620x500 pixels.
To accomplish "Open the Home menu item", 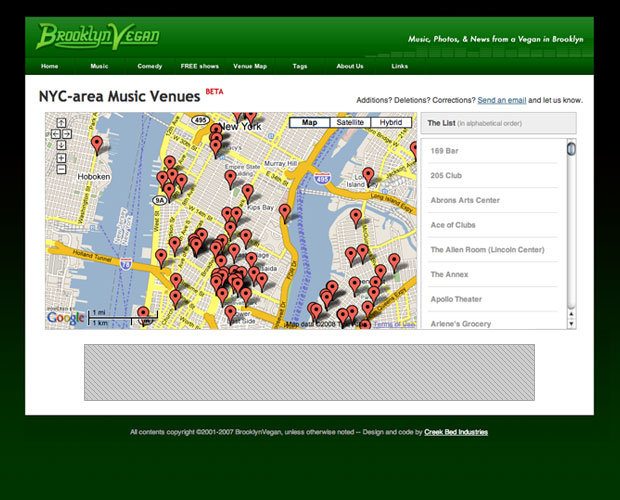I will [x=49, y=66].
